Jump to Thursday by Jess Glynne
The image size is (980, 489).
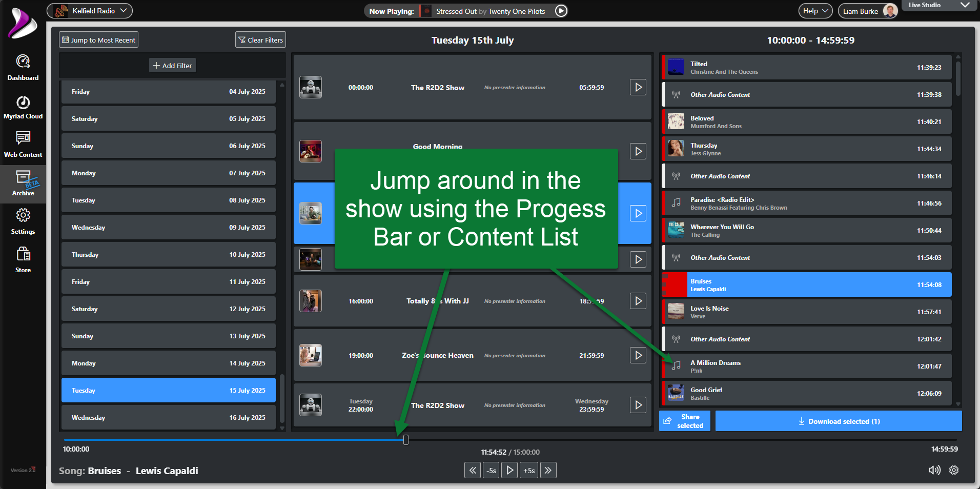pos(807,149)
